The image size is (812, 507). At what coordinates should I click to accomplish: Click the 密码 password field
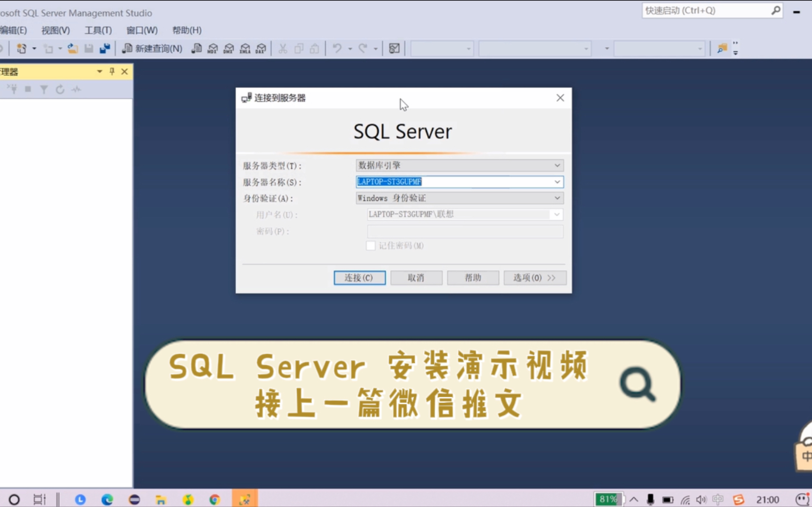click(465, 231)
